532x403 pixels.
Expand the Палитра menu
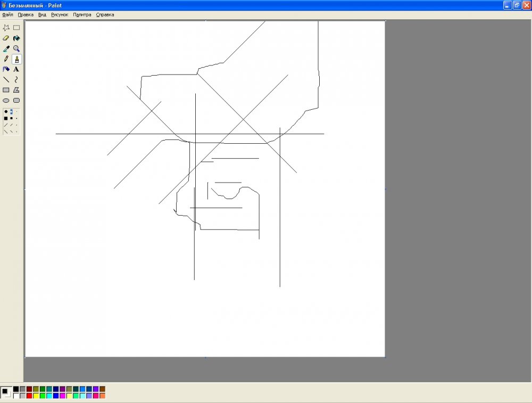(x=82, y=15)
